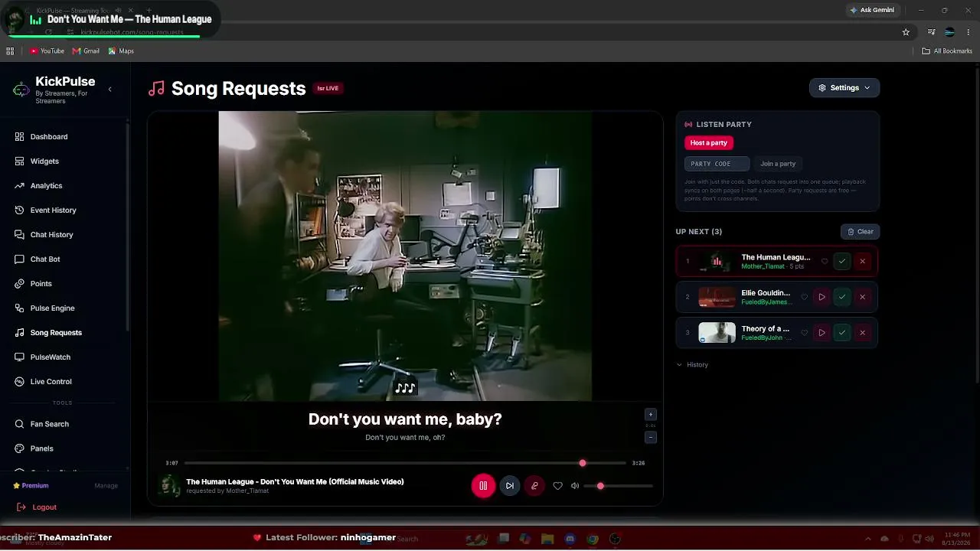Viewport: 980px width, 551px height.
Task: Open Widgets via its sidebar icon
Action: tap(19, 161)
